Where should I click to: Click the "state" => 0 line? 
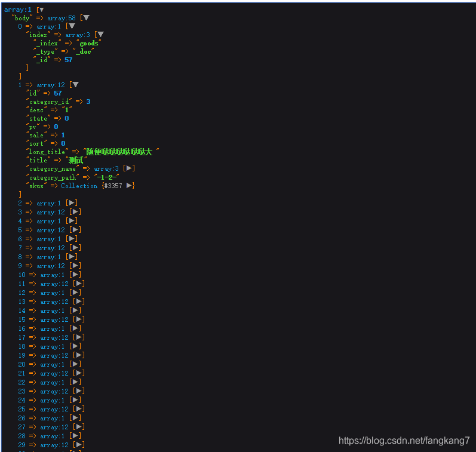pyautogui.click(x=48, y=118)
